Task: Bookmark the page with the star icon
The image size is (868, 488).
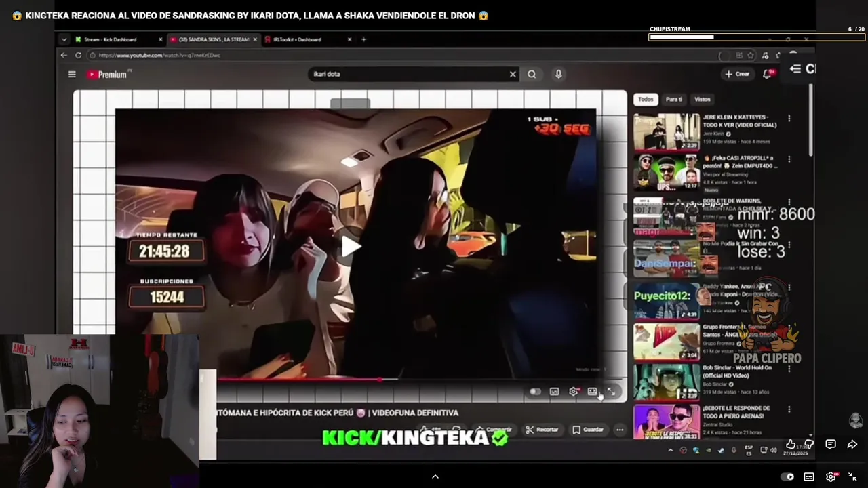Action: tap(751, 56)
